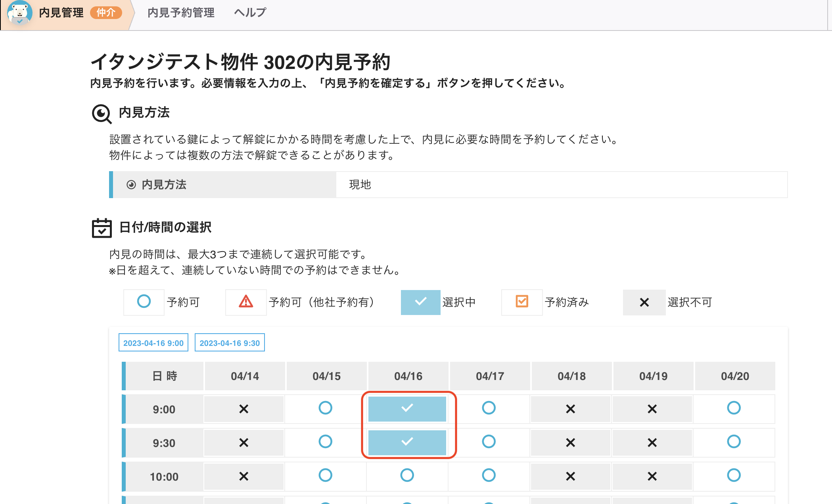Click the unavailable X at 04/19 9:00
The width and height of the screenshot is (832, 504).
tap(652, 409)
